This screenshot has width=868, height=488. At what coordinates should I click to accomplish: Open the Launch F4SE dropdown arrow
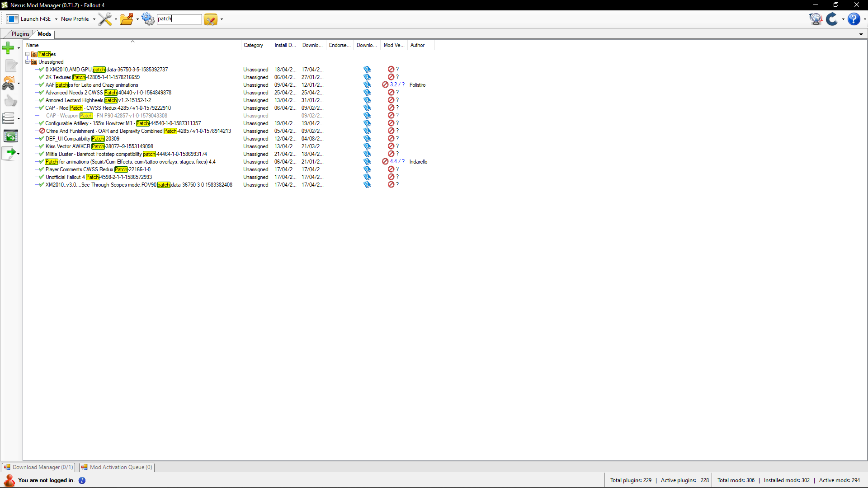click(x=56, y=19)
